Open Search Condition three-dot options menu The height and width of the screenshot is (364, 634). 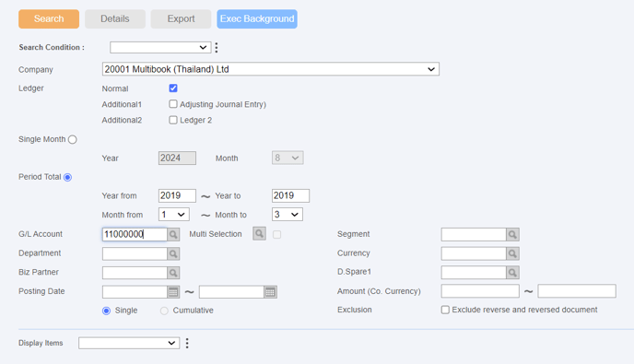pyautogui.click(x=217, y=48)
